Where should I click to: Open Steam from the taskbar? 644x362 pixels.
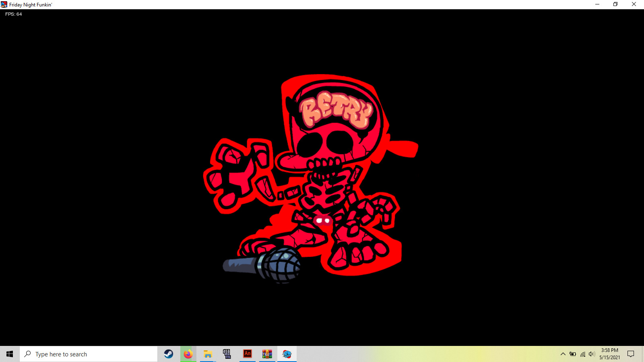[169, 354]
